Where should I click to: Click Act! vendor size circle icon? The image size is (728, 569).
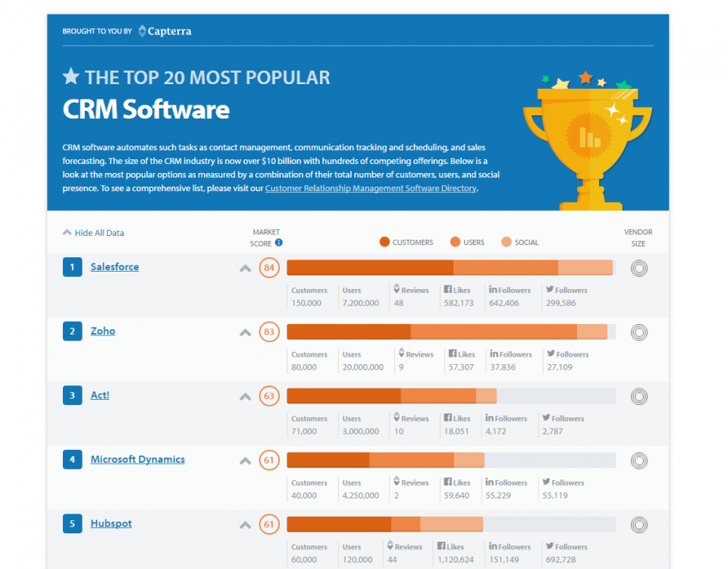(639, 396)
